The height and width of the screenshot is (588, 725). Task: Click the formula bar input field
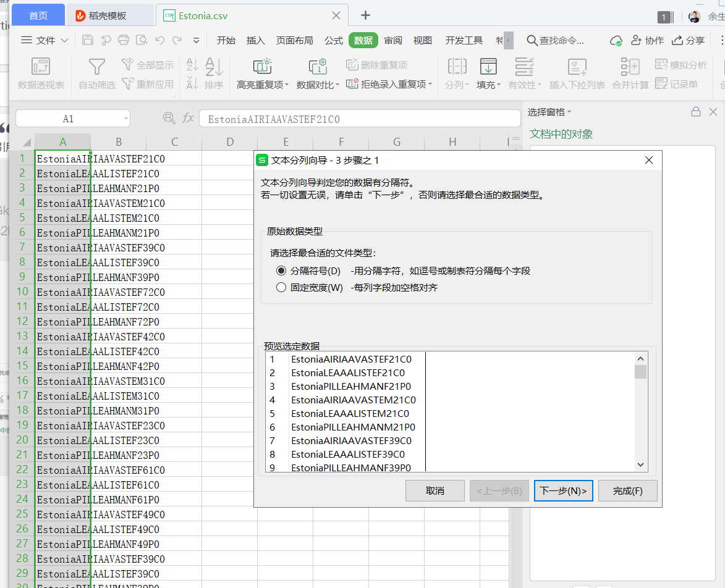point(360,119)
